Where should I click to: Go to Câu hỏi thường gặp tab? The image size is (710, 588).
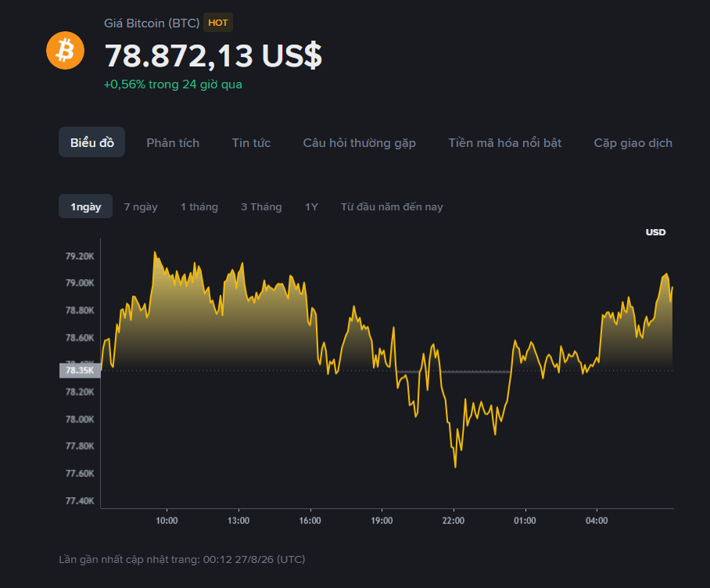pos(360,143)
